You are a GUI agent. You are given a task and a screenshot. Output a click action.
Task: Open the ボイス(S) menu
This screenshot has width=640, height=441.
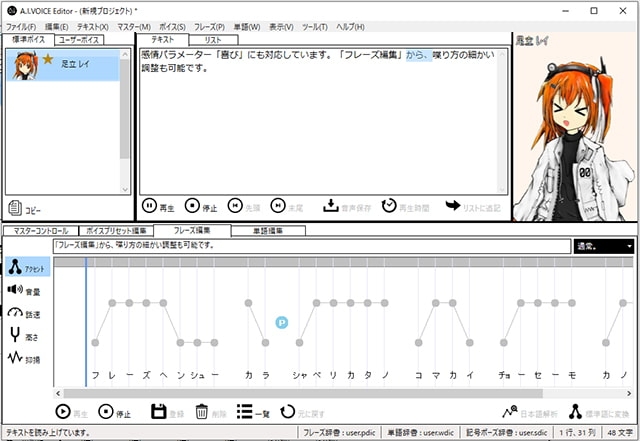(x=172, y=27)
